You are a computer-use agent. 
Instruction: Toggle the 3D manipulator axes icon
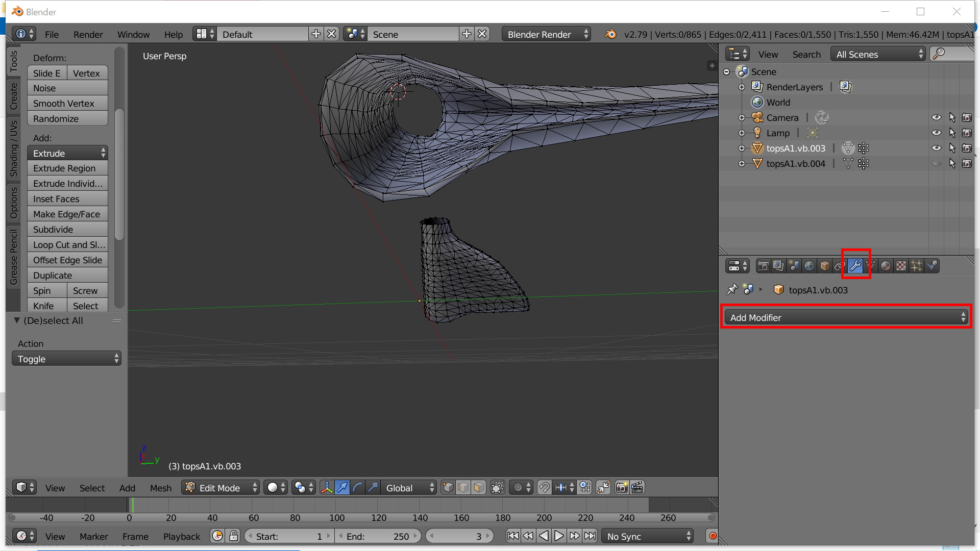pos(327,488)
